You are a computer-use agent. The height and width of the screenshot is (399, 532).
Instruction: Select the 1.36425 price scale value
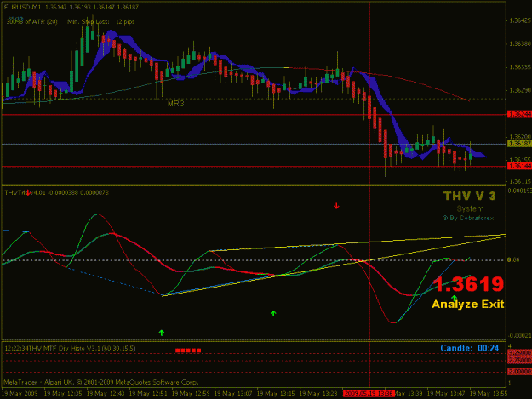[x=520, y=20]
